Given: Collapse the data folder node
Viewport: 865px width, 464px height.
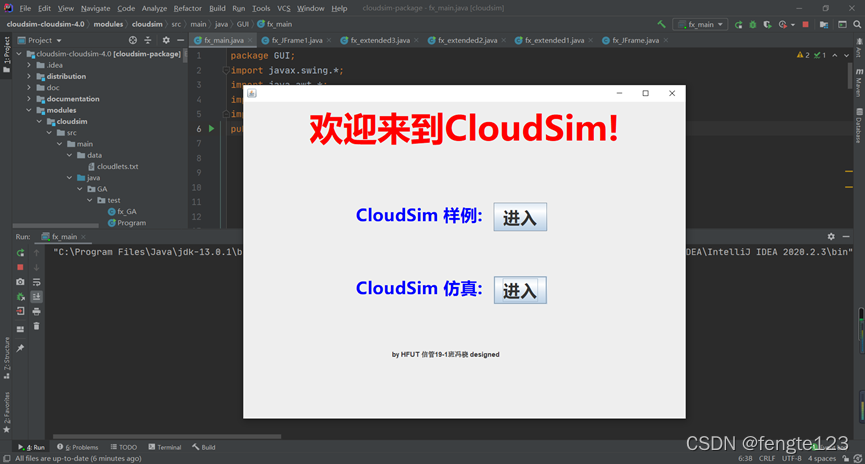Looking at the screenshot, I should coord(70,155).
